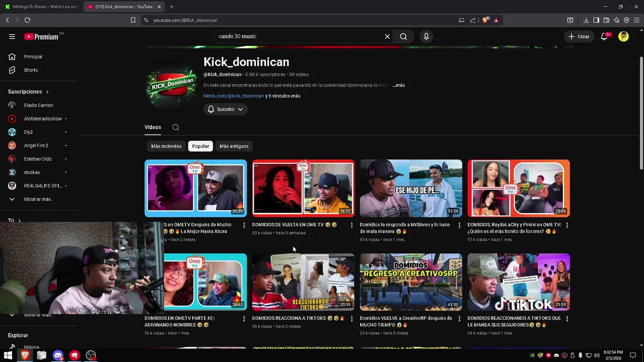Bookmark this page in the address bar
The image size is (644, 362).
tap(133, 20)
